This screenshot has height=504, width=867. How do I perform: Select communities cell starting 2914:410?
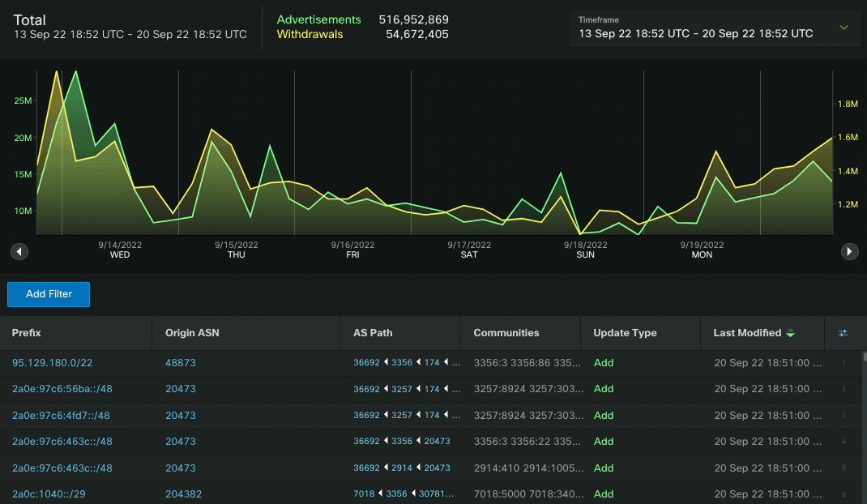click(x=528, y=468)
